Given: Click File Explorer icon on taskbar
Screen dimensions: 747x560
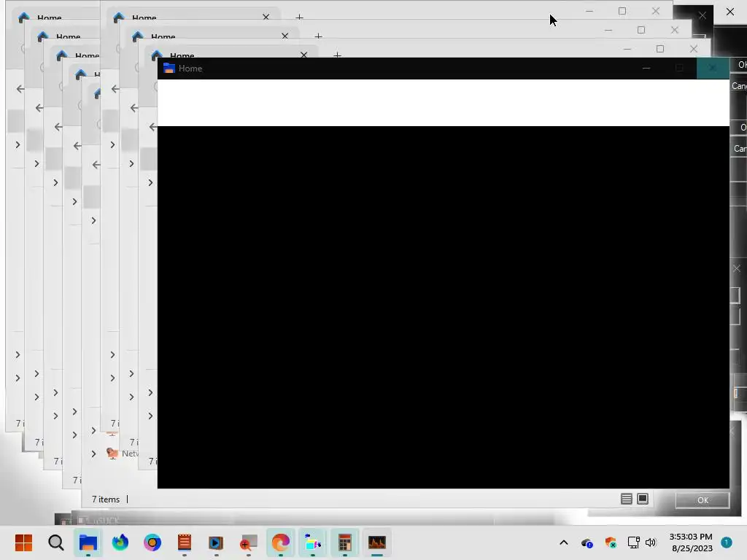Looking at the screenshot, I should [88, 542].
